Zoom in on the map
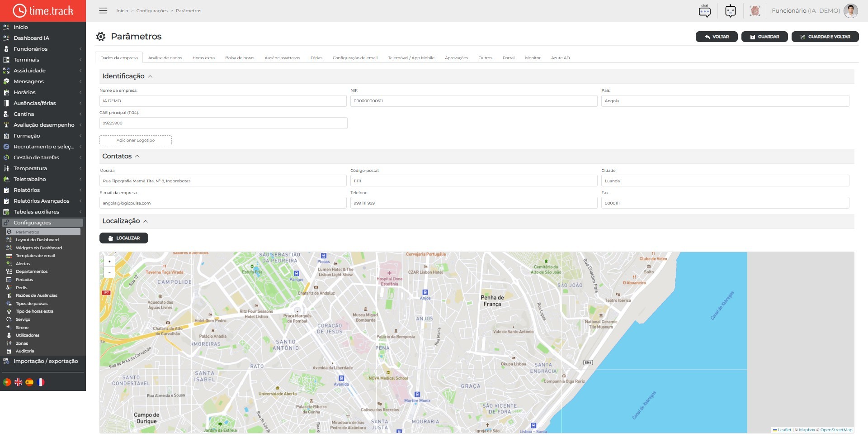 (x=109, y=262)
